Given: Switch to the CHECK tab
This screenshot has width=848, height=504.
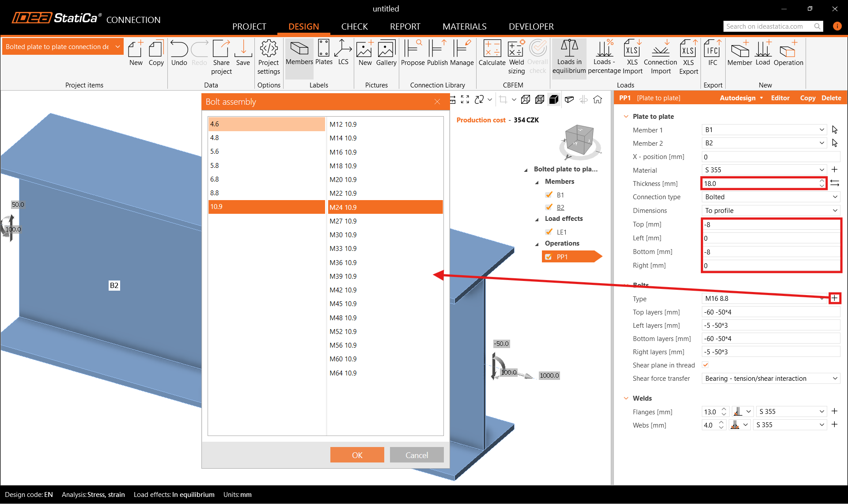Looking at the screenshot, I should tap(354, 27).
